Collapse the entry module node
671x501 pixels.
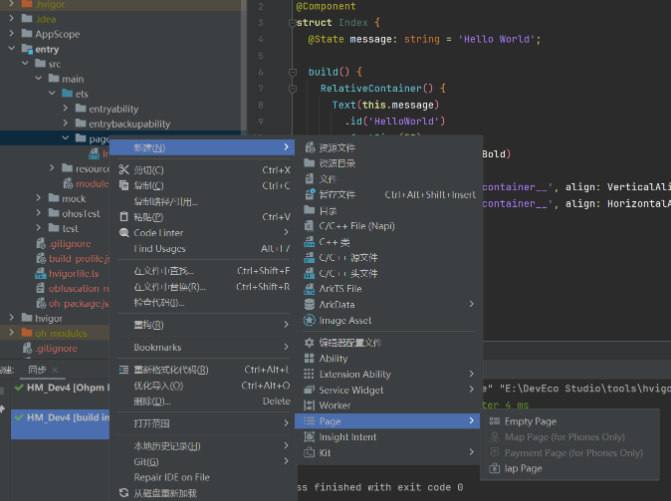[12, 48]
